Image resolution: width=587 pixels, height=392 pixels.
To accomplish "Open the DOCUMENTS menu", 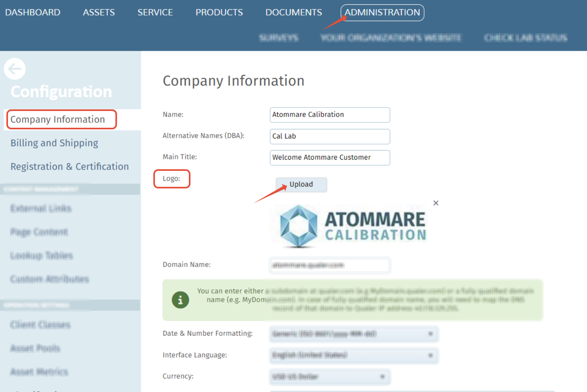I will pos(293,12).
